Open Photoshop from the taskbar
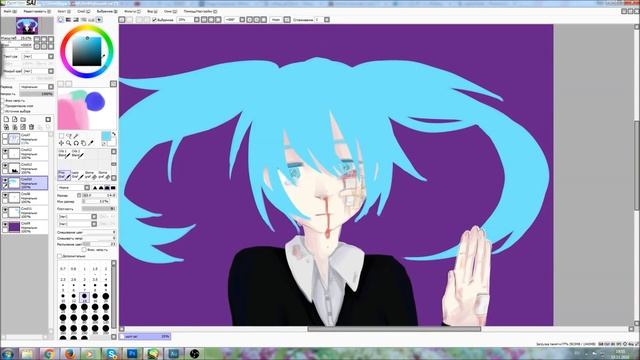 click(x=132, y=353)
